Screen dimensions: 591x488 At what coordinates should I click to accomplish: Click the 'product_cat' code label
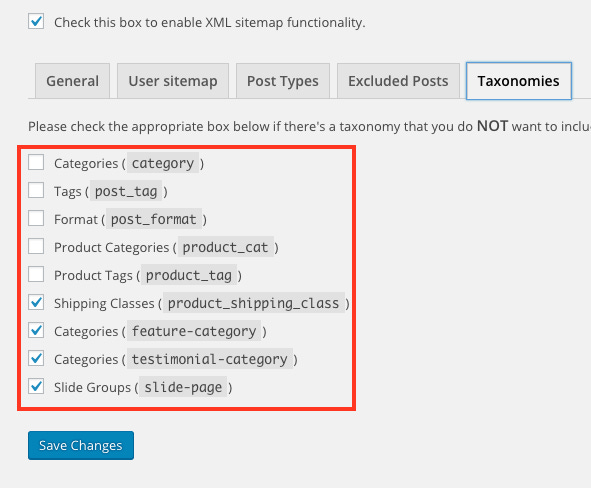coord(225,247)
